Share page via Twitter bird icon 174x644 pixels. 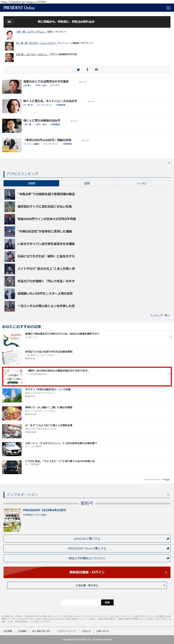click(x=78, y=70)
